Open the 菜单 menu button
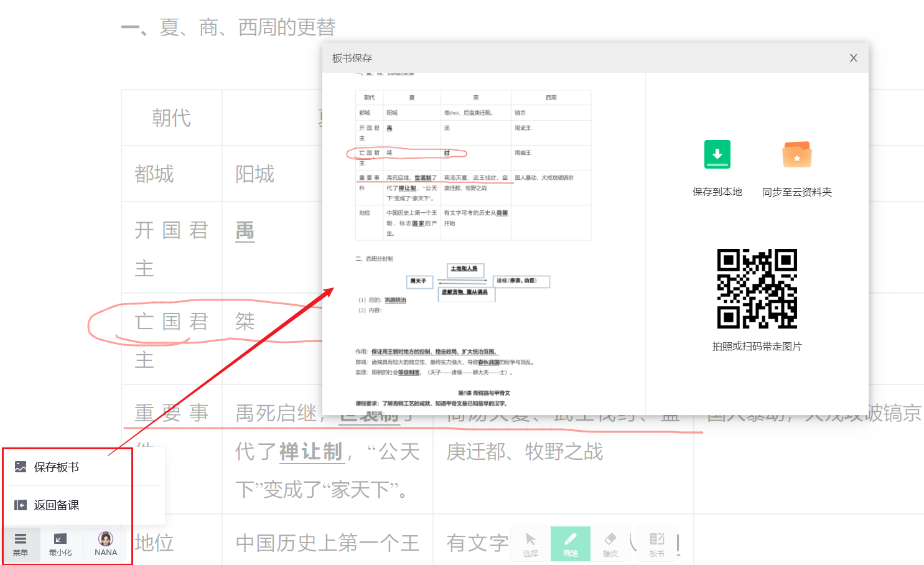 click(x=21, y=544)
